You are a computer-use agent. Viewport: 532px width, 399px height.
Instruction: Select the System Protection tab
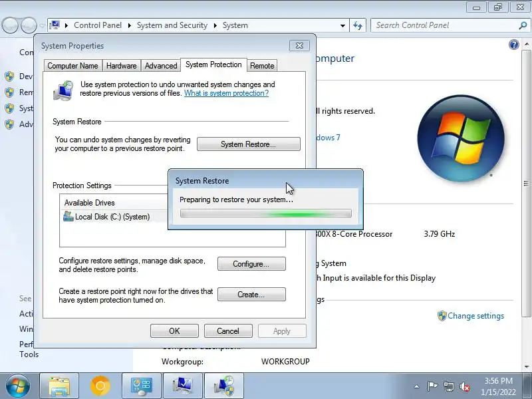click(213, 65)
